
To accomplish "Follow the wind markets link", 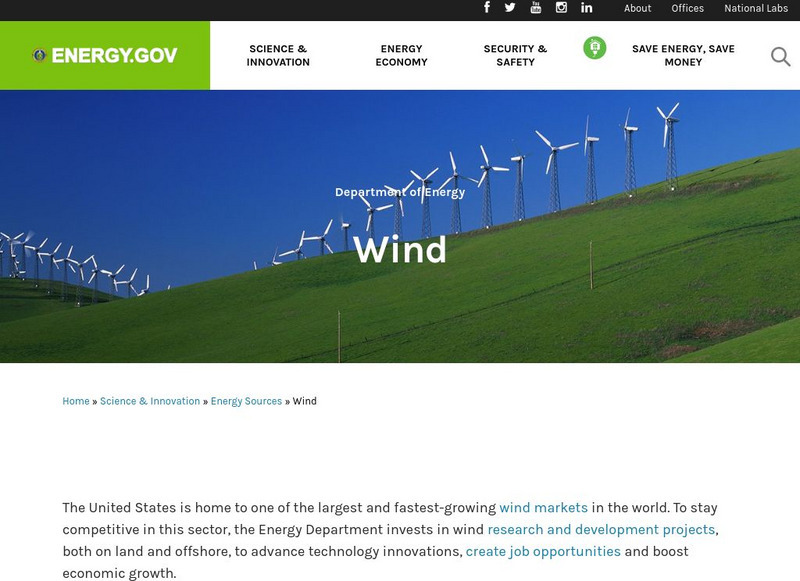I will tap(543, 508).
